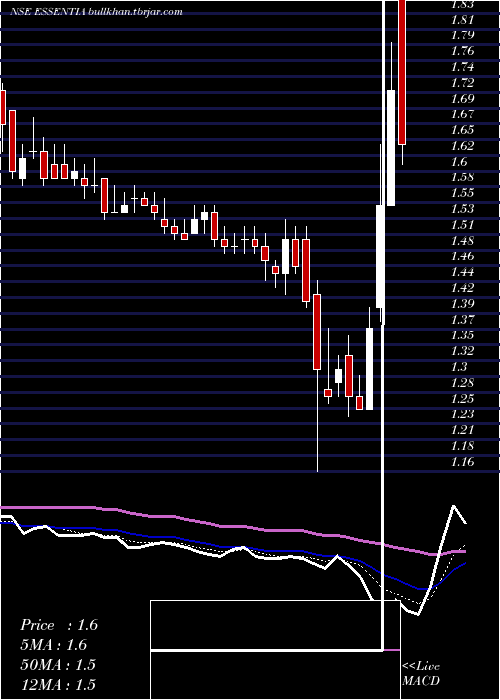Click the NSE ESSENTIA chart title text

point(96,12)
